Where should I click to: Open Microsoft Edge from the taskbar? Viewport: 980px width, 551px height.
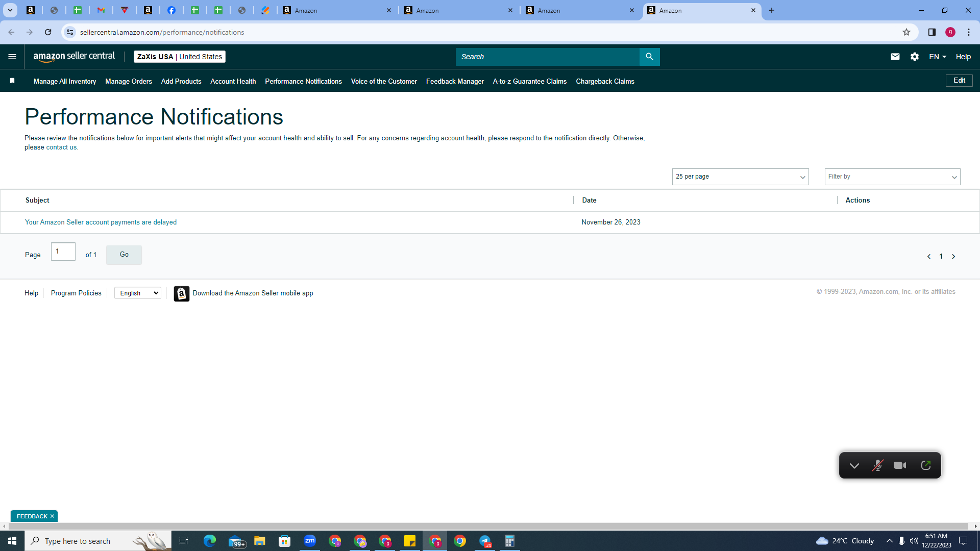click(210, 541)
